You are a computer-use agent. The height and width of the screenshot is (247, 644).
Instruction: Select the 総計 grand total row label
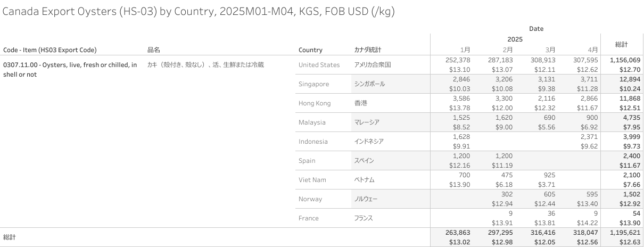point(10,237)
